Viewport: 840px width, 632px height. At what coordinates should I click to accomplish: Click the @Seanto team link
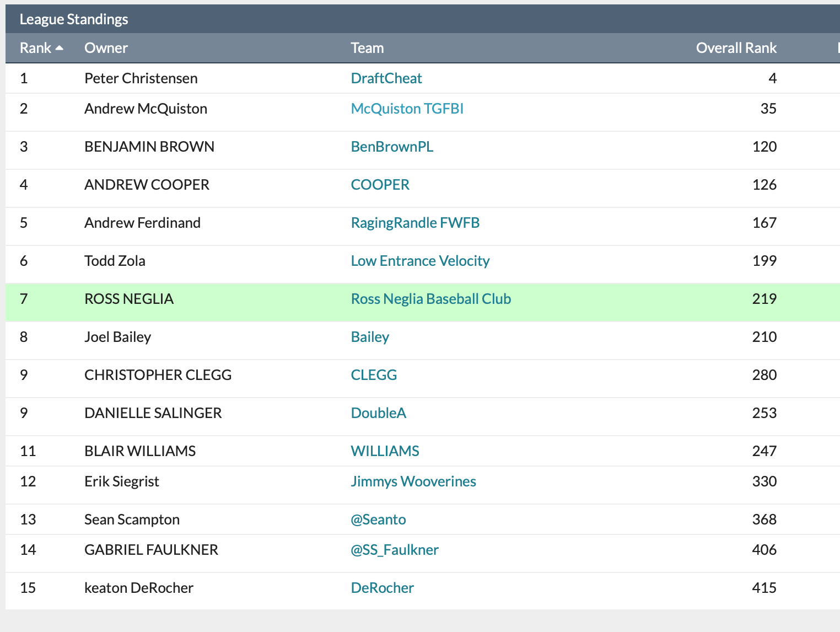(378, 519)
